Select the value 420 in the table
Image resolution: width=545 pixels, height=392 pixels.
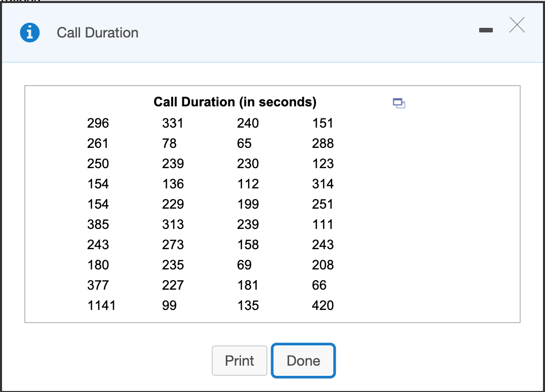[323, 305]
